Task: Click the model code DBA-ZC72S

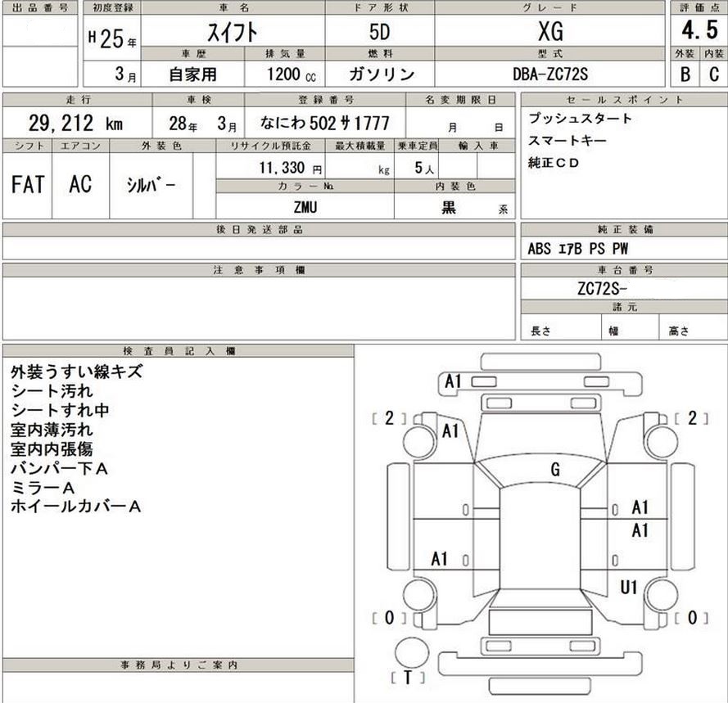Action: point(549,74)
